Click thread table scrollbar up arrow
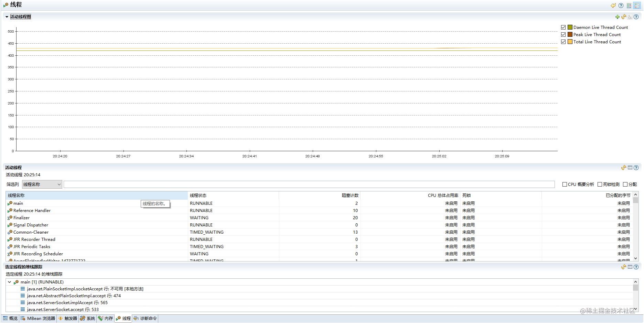The width and height of the screenshot is (644, 323). click(635, 195)
